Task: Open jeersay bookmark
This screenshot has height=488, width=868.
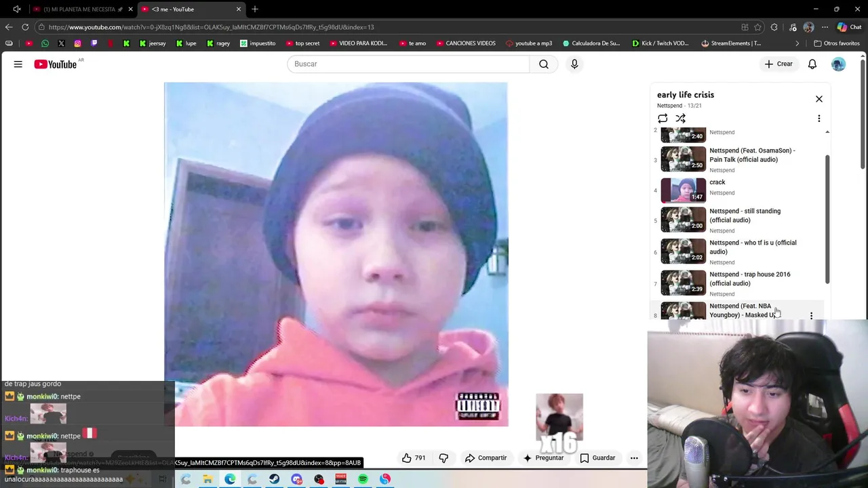Action: [152, 43]
